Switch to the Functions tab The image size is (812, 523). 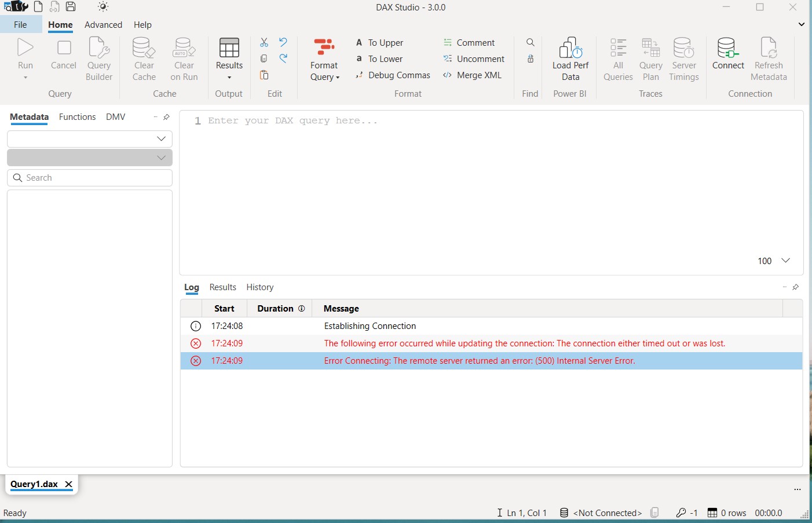tap(77, 117)
